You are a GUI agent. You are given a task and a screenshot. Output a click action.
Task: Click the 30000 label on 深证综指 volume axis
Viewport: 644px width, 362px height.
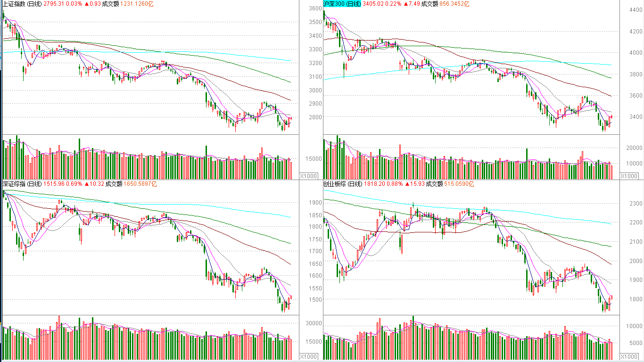[314, 323]
